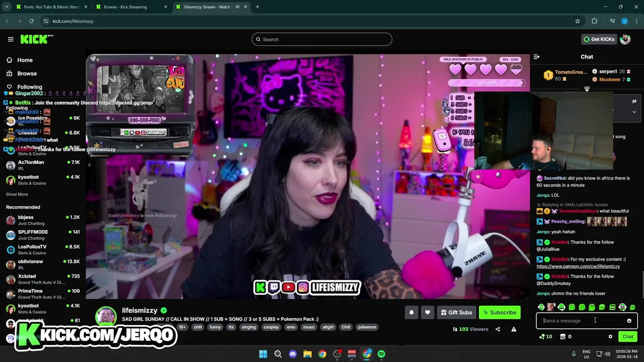
Task: Click the Kick logo
Action: click(x=37, y=39)
